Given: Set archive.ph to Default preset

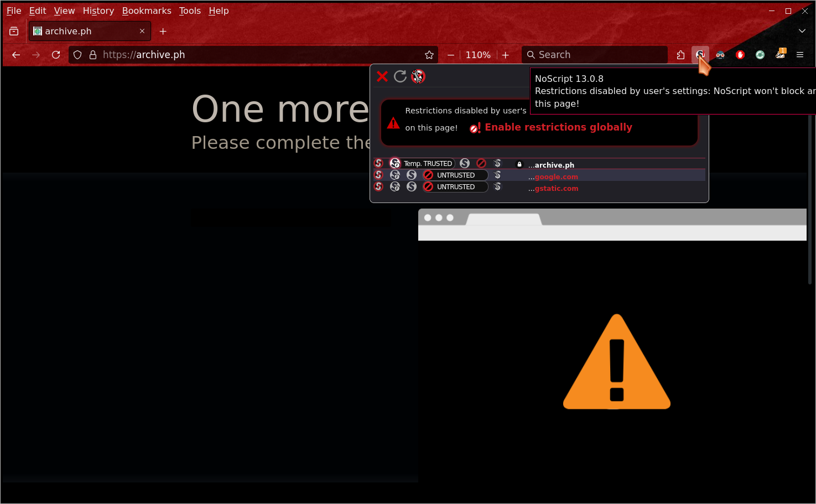Looking at the screenshot, I should click(378, 163).
